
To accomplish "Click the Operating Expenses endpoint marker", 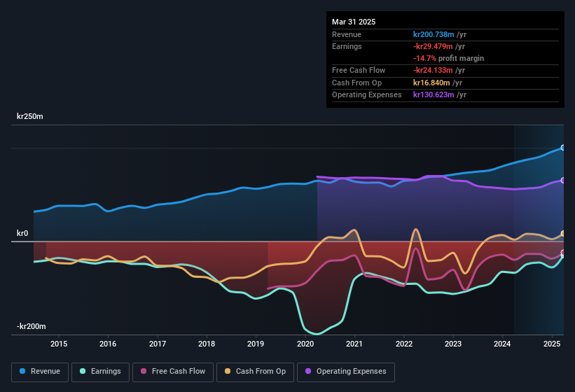I will point(563,180).
